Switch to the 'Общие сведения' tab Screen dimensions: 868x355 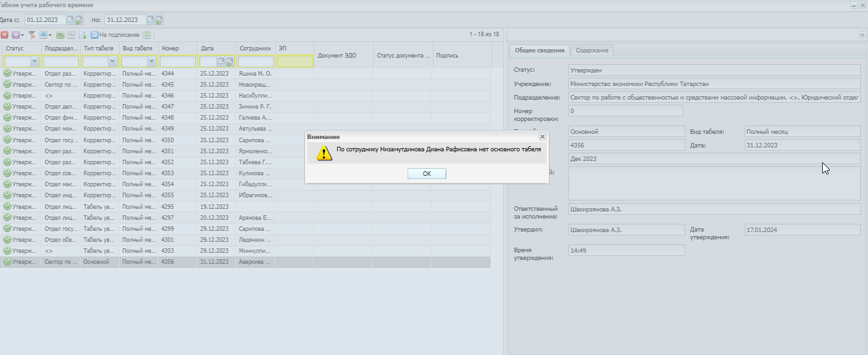click(539, 50)
